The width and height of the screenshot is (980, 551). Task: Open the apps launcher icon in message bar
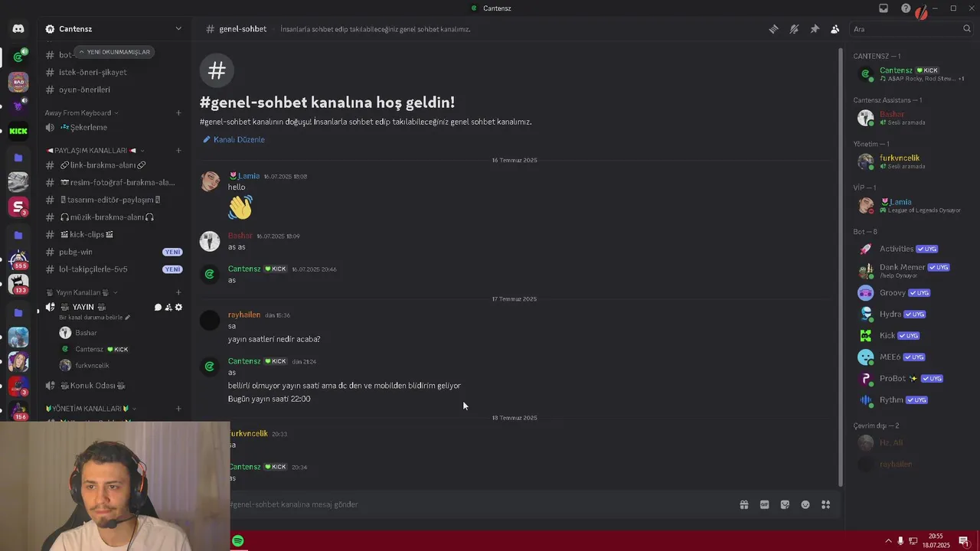(825, 504)
